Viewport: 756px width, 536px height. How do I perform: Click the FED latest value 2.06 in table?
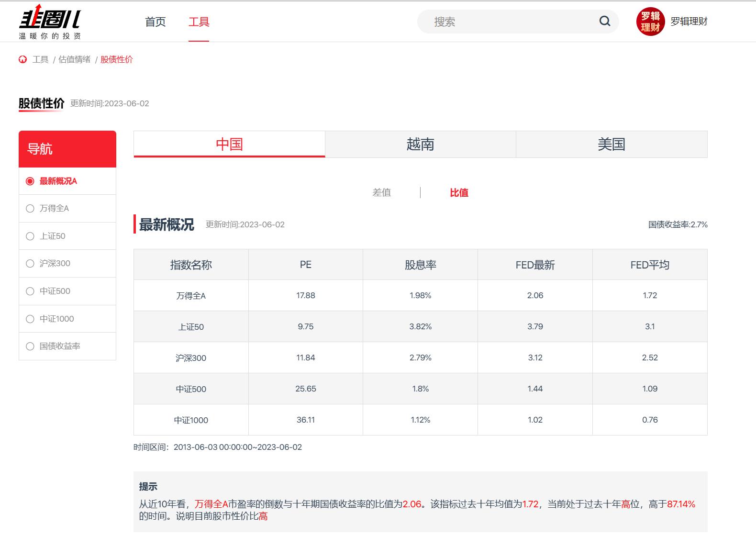(x=535, y=295)
